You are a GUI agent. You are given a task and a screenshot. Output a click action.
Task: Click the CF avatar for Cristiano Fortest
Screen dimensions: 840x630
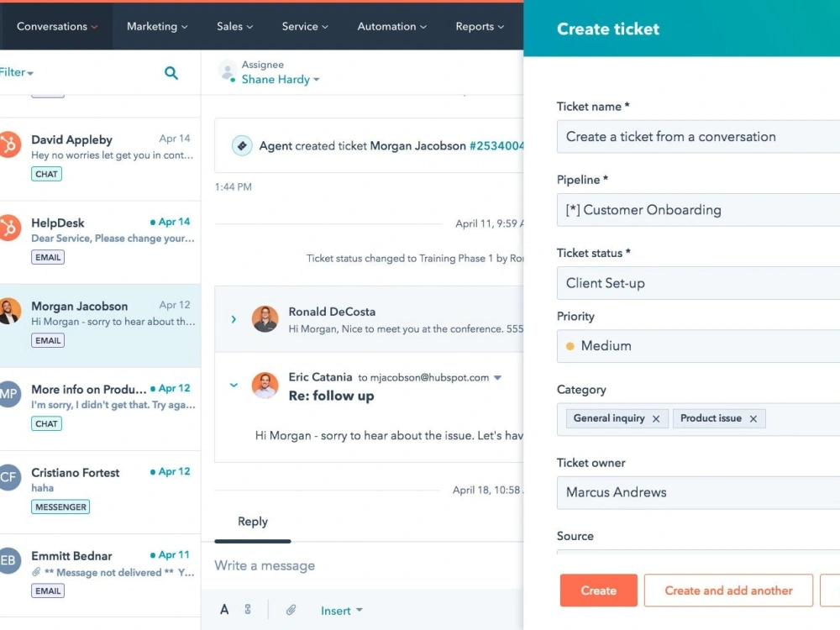coord(9,477)
